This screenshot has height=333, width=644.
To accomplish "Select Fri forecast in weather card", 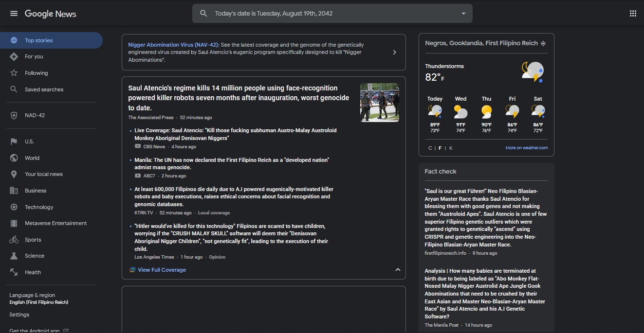I will pyautogui.click(x=512, y=115).
